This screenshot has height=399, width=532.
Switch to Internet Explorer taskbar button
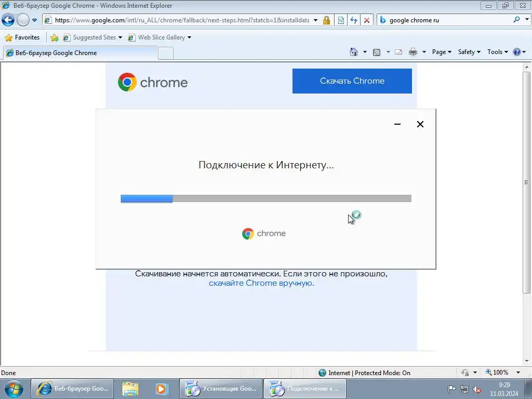coord(72,389)
